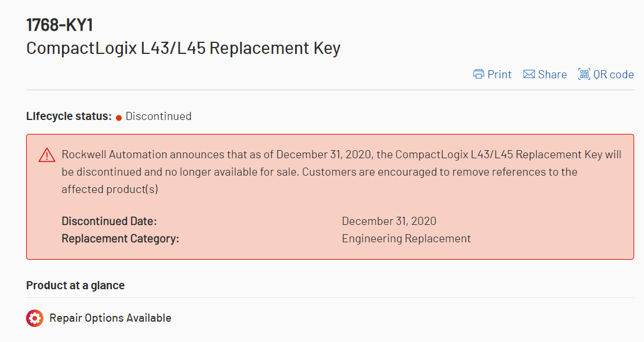This screenshot has width=644, height=342.
Task: Click the red warning triangle icon
Action: [46, 155]
